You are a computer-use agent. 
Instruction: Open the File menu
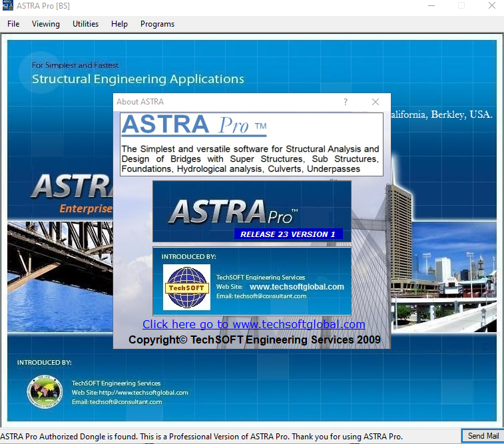[13, 24]
